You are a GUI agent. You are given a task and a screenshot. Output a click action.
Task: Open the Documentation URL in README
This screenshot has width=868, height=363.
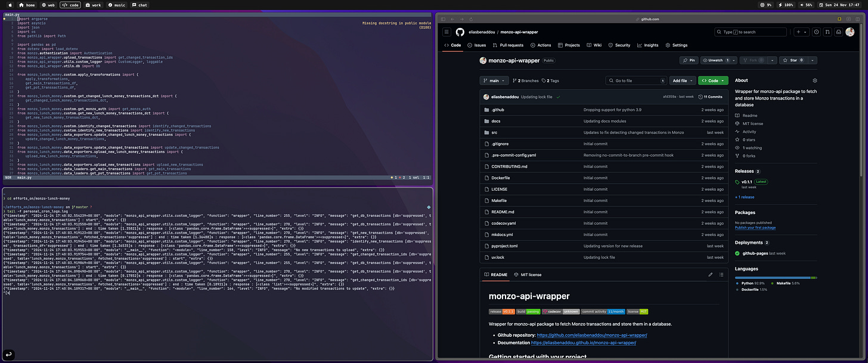pyautogui.click(x=584, y=343)
